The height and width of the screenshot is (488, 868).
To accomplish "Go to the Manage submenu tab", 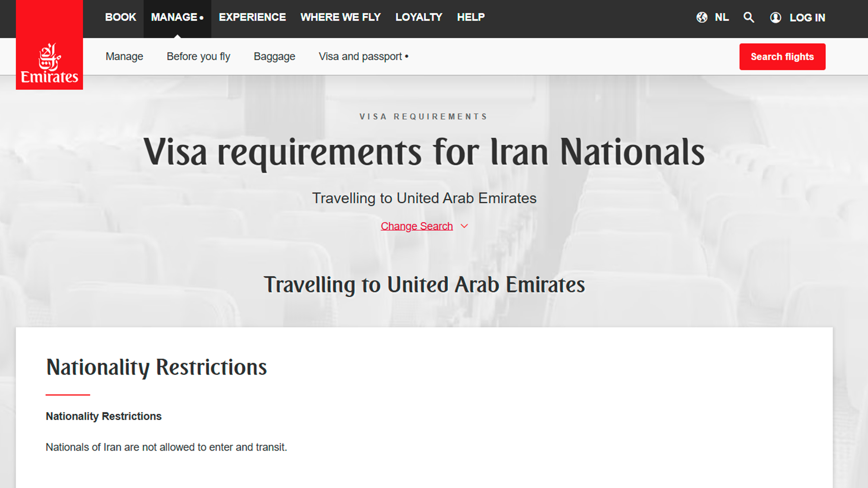I will coord(124,56).
